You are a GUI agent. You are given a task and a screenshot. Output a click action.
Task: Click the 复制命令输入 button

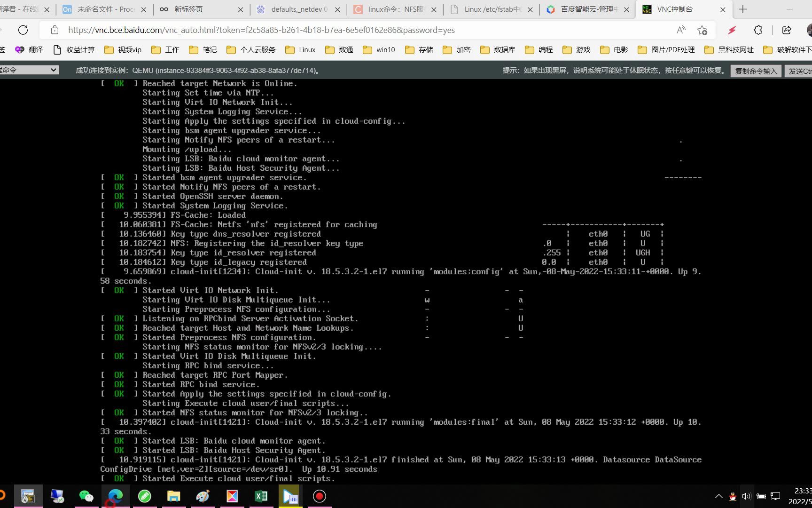pyautogui.click(x=756, y=71)
